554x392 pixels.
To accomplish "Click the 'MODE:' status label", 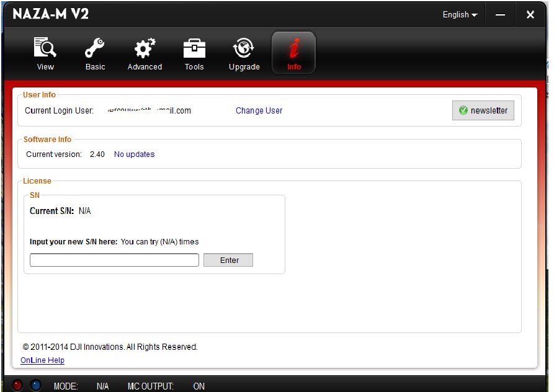I will pyautogui.click(x=66, y=386).
